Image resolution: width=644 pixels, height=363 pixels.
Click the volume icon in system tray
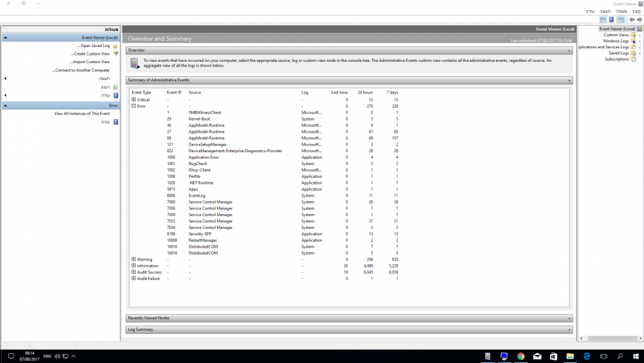pos(57,357)
